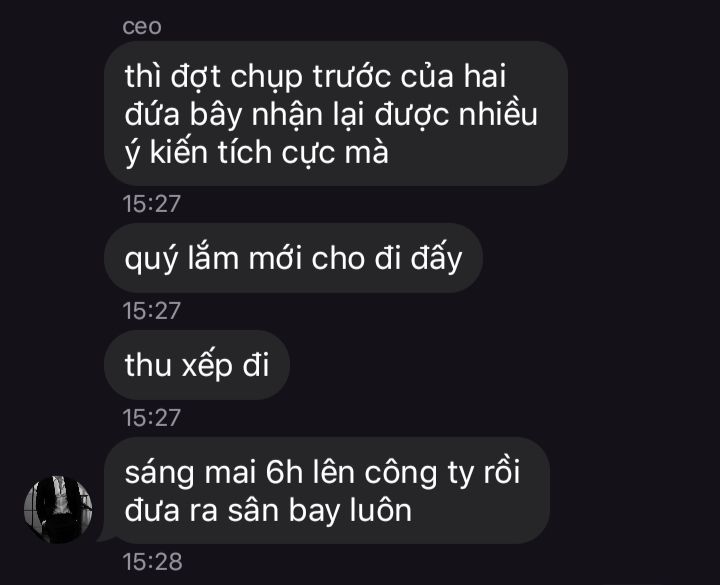Click the line "đưa ra sân bay luôn"
This screenshot has height=585, width=720.
point(268,510)
